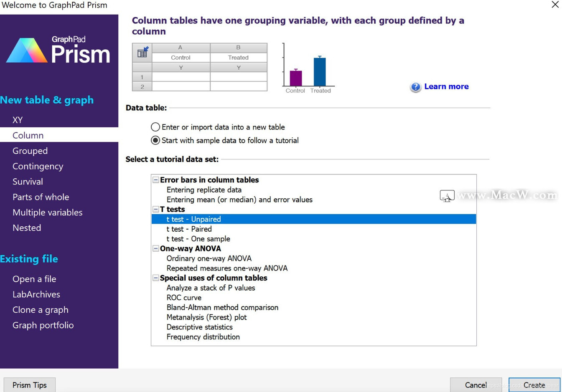Choose the Survival table type
This screenshot has height=392, width=562.
(28, 182)
